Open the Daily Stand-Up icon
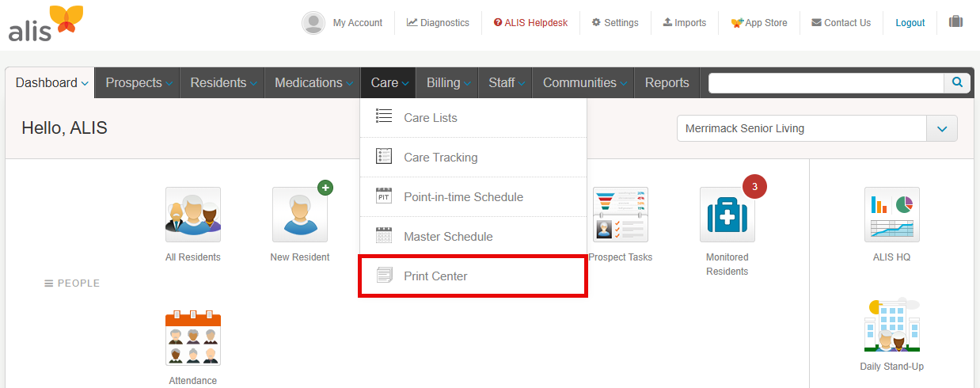 [891, 325]
